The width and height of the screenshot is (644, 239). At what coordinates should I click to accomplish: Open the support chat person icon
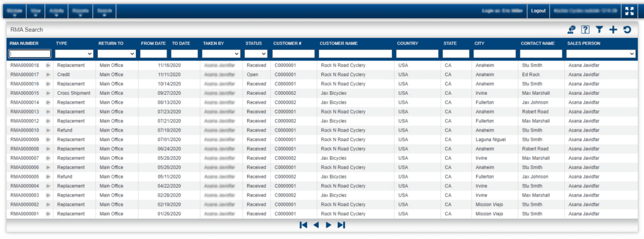572,29
